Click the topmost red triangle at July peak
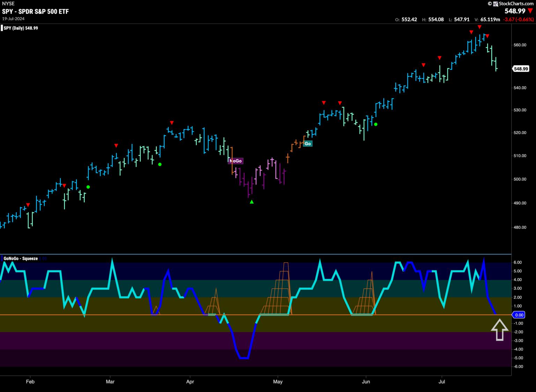This screenshot has height=392, width=536. coord(479,27)
